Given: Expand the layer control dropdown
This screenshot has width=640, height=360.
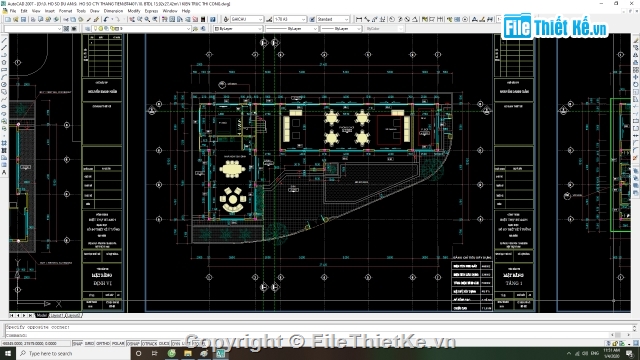Looking at the screenshot, I should tap(142, 29).
